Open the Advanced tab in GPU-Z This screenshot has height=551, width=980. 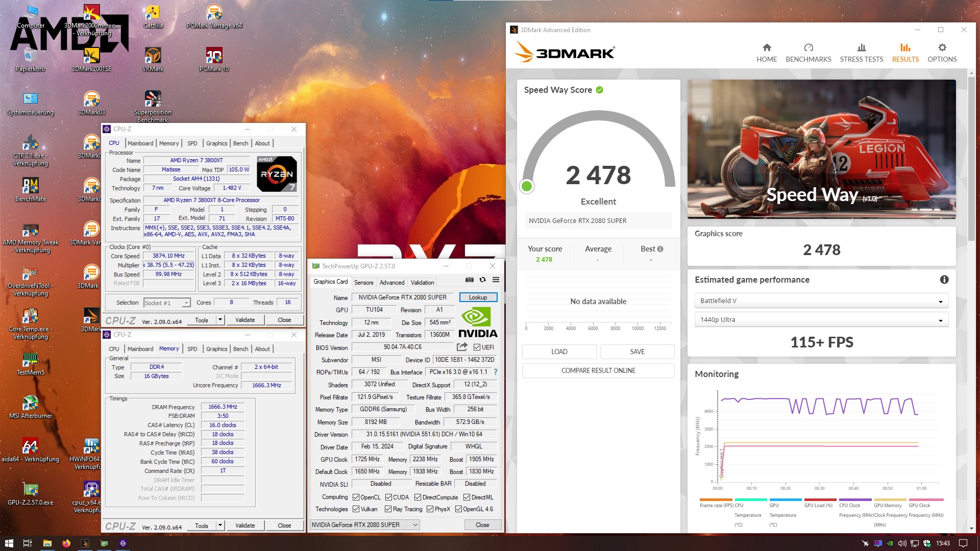(x=392, y=283)
